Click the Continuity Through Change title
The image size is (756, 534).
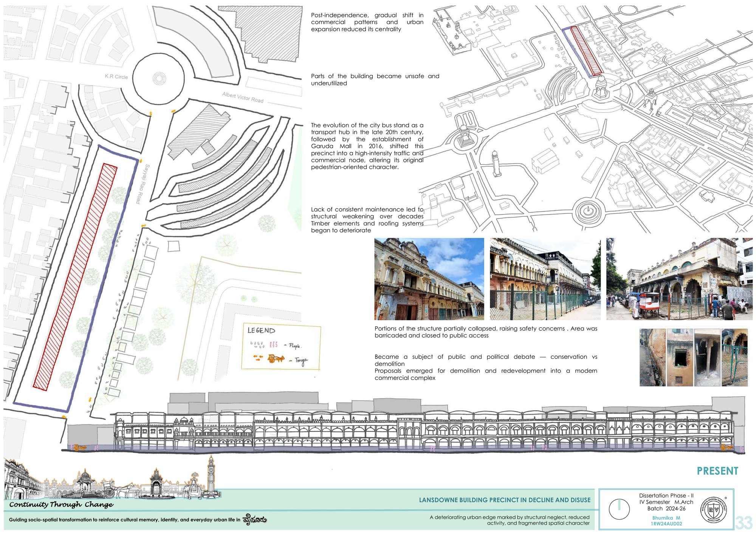click(61, 505)
